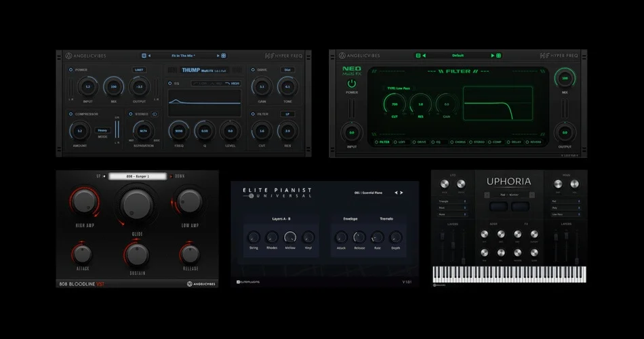Click right preset button in Uphoria
Image resolution: width=644 pixels, height=339 pixels.
click(x=532, y=195)
